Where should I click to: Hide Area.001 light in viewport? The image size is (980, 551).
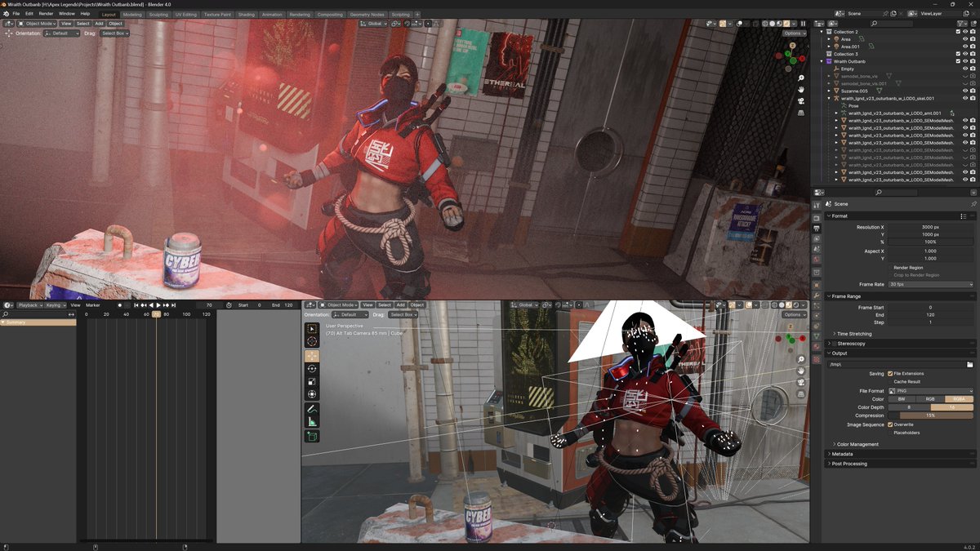965,47
